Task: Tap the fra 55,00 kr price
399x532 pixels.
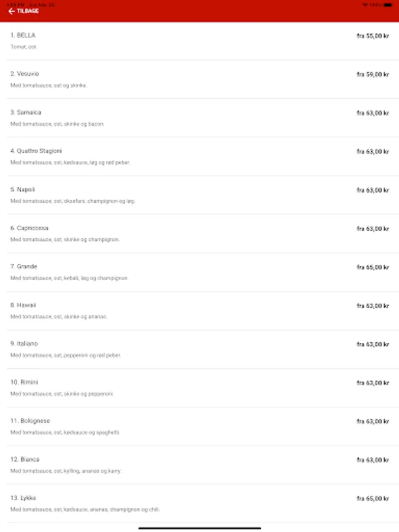Action: click(x=372, y=35)
